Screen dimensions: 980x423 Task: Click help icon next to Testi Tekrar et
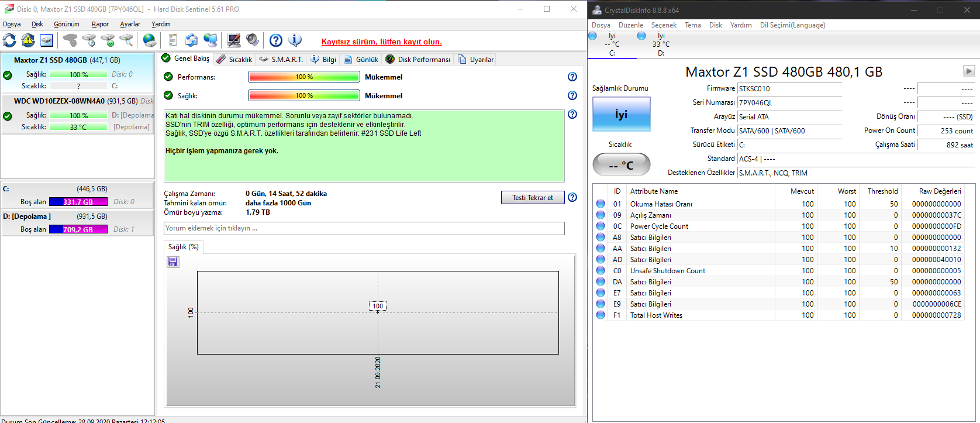pos(572,198)
